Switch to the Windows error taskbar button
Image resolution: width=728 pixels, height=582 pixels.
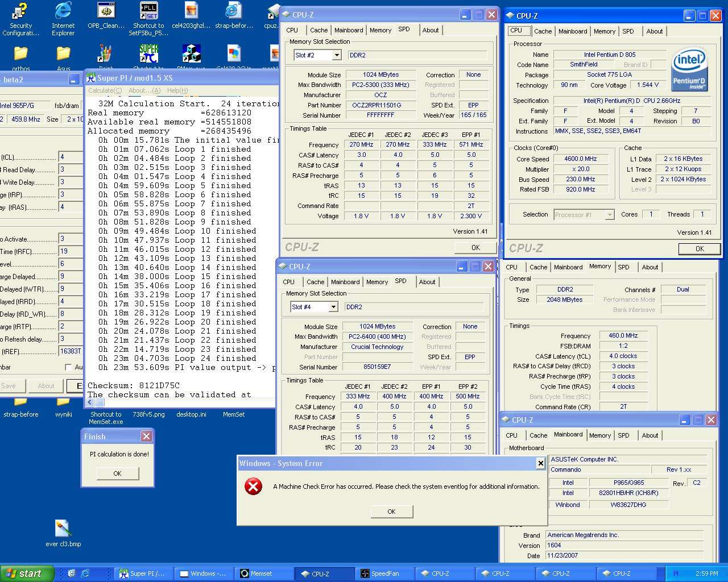point(203,573)
